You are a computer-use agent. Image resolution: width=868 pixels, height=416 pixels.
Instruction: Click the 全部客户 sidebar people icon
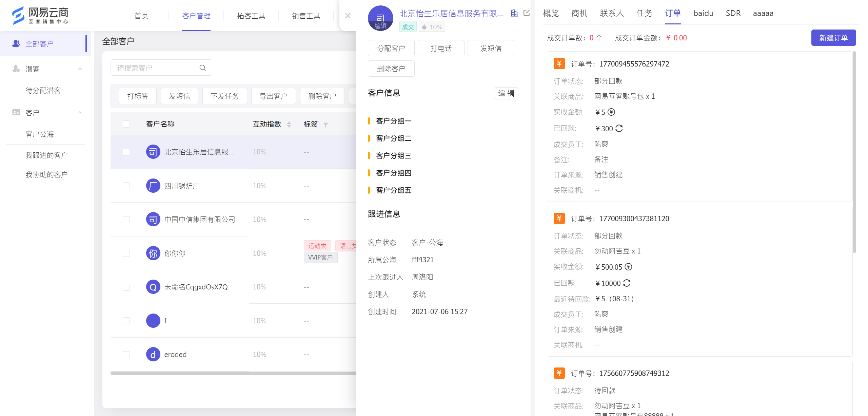[16, 43]
